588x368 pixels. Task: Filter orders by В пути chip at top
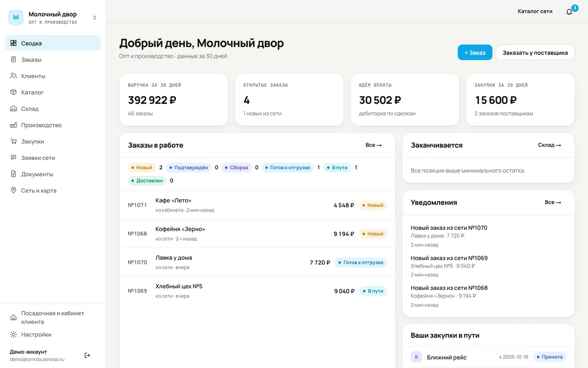pyautogui.click(x=337, y=167)
